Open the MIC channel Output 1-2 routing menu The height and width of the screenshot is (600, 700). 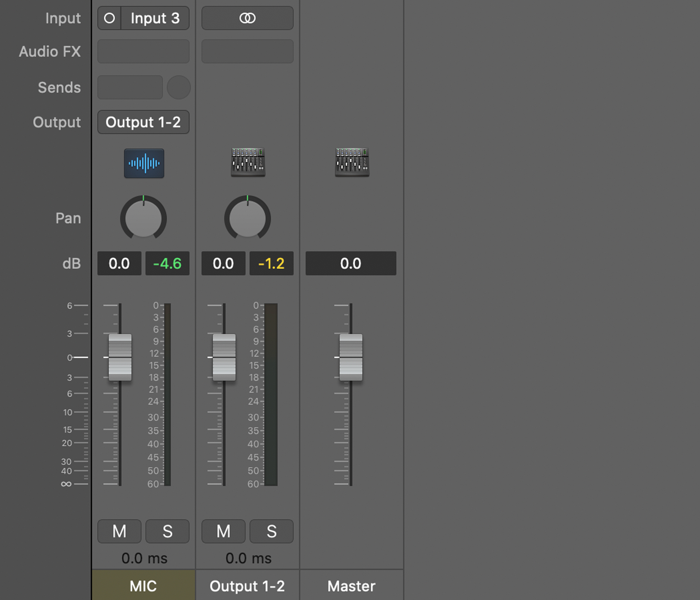(x=143, y=122)
